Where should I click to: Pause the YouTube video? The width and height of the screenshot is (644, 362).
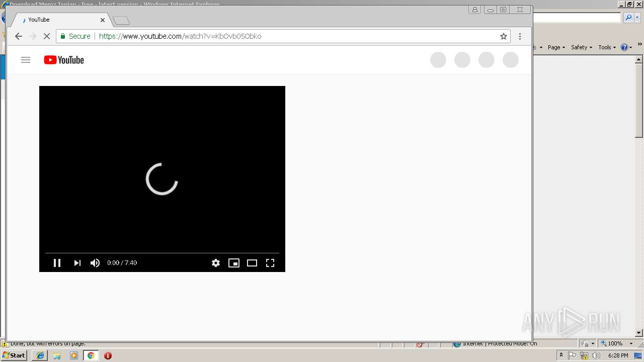(57, 263)
